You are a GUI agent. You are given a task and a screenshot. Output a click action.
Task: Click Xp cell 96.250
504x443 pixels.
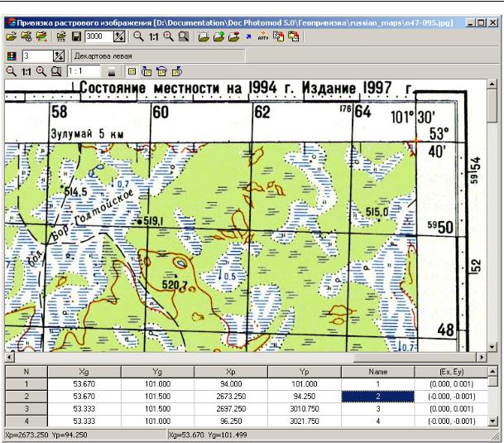coord(231,421)
